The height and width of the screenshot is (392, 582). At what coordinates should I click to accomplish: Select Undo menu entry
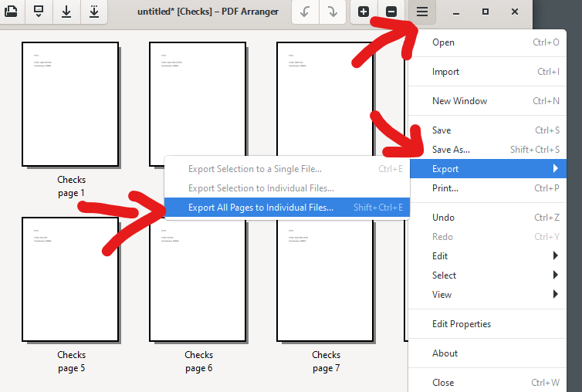point(488,218)
